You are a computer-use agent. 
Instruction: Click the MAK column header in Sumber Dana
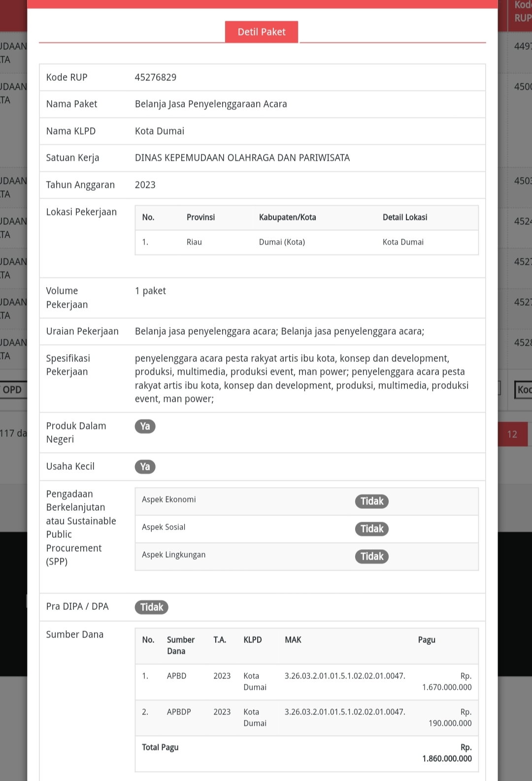[x=293, y=640]
